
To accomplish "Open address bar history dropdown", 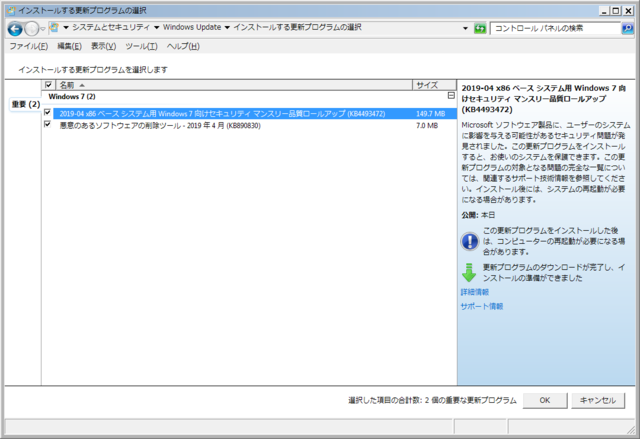I will click(465, 28).
